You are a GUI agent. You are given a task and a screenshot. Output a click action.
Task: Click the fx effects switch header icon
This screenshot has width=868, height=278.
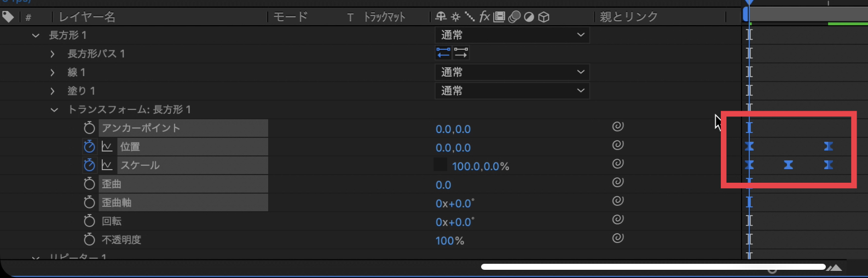pos(484,17)
